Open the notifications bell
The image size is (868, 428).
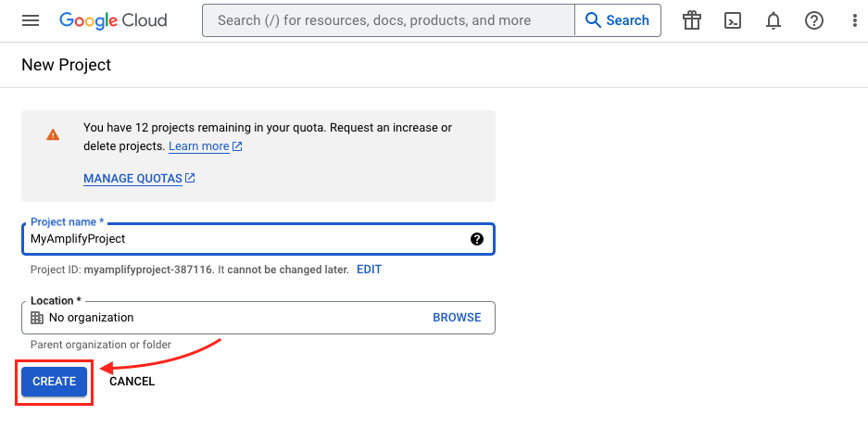pos(774,20)
